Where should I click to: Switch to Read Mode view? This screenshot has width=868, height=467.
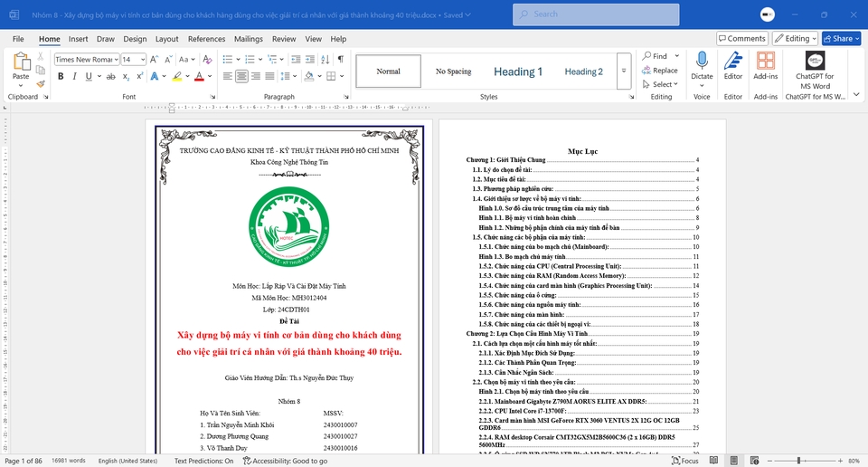click(713, 461)
